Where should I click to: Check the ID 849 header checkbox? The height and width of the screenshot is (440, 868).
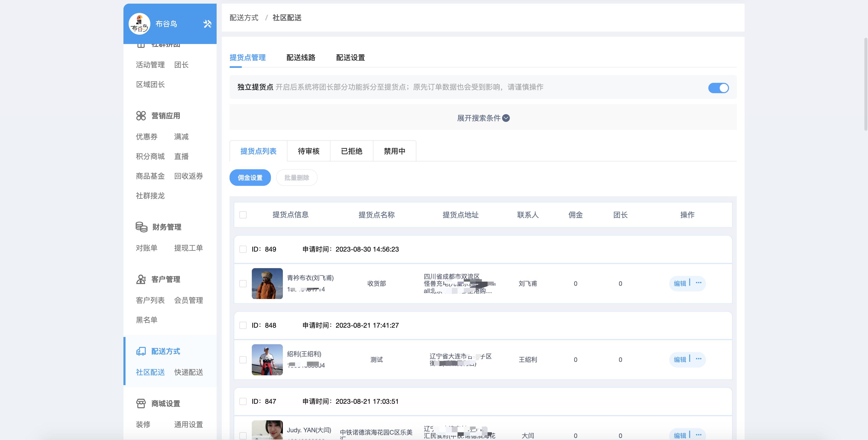point(243,249)
